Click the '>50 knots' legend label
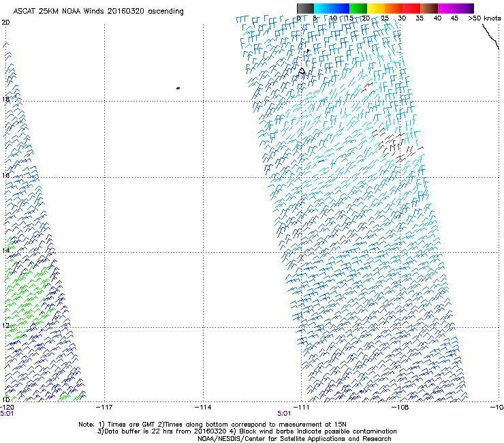The width and height of the screenshot is (504, 443). (x=484, y=18)
